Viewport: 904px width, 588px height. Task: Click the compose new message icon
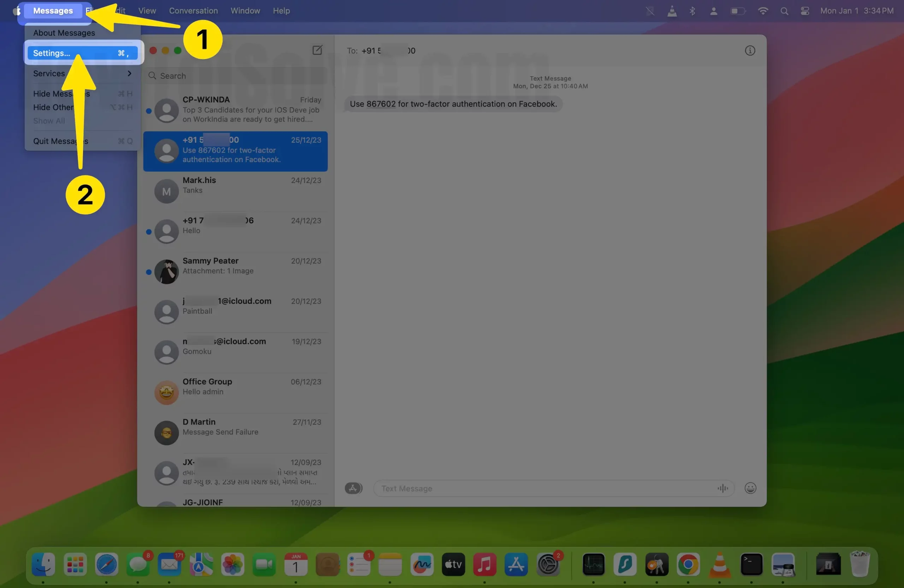click(317, 50)
